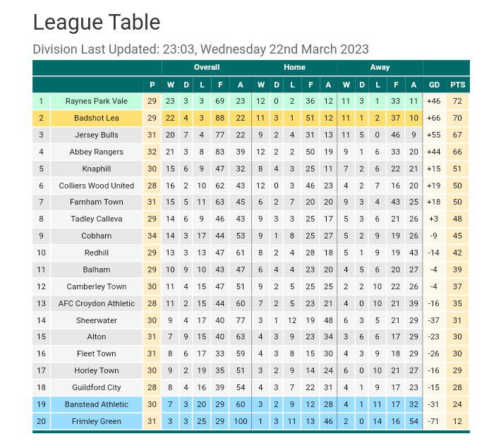Viewport: 501px width, 448px height.
Task: Open Jersey Bulls team page
Action: pos(97,135)
